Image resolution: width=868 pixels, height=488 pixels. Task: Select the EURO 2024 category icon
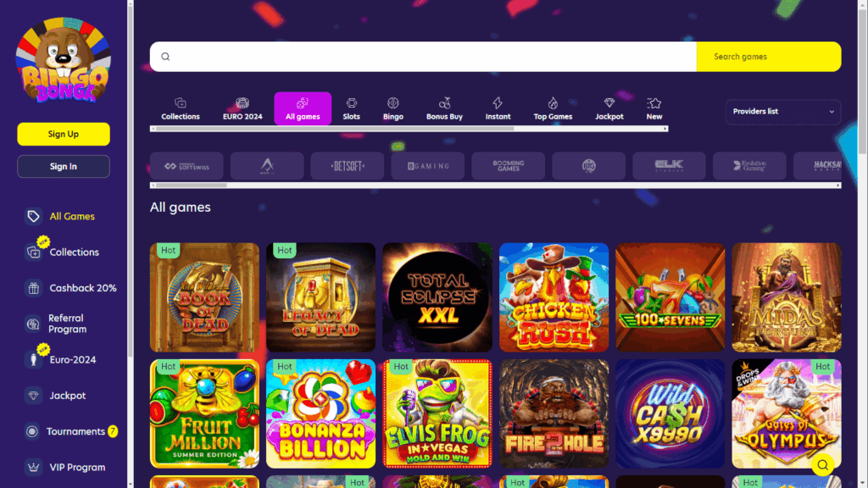pos(242,103)
